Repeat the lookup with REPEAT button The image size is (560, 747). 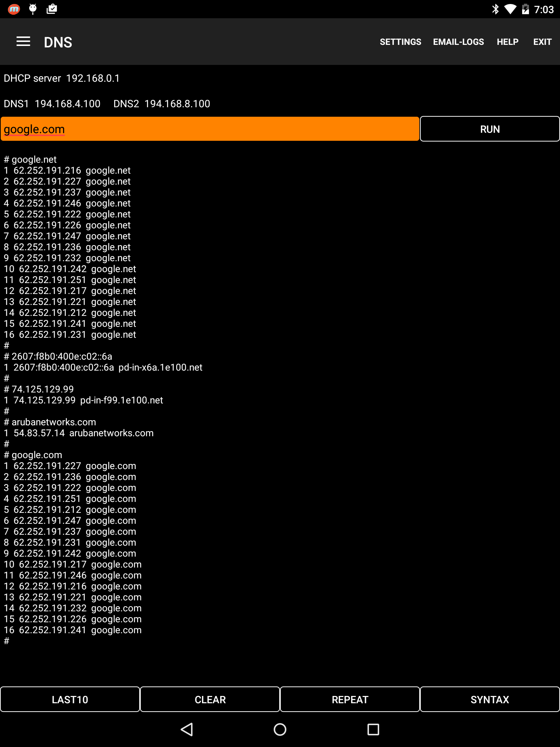[350, 699]
